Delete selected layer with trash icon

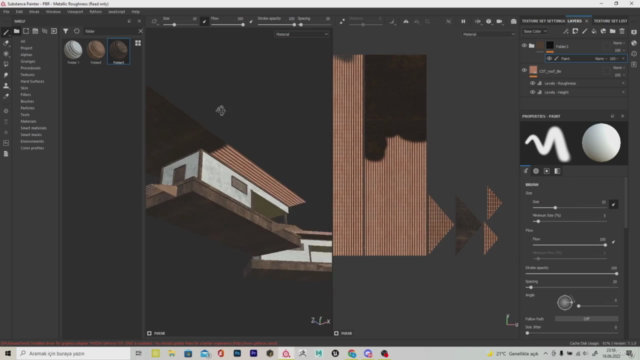pyautogui.click(x=622, y=31)
